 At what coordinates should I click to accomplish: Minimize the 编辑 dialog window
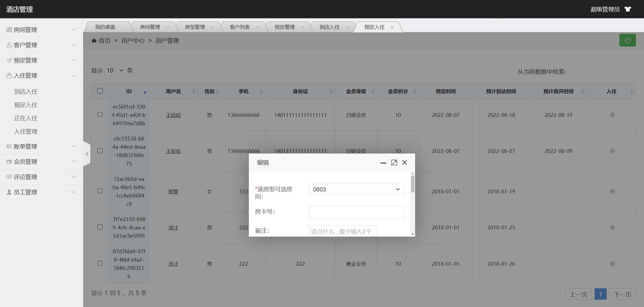point(383,163)
